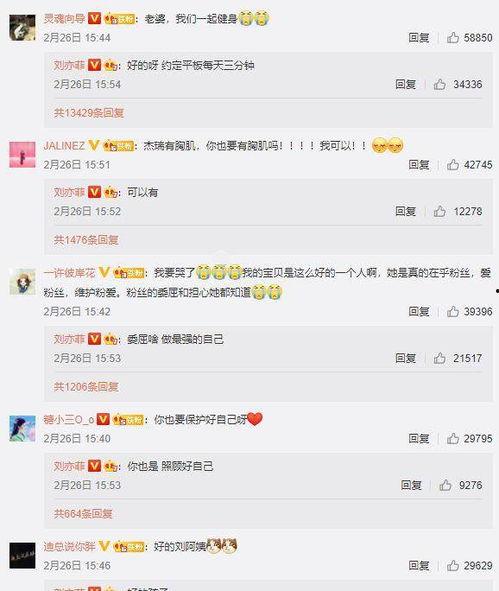499x591 pixels.
Task: Expand the 共664条回复 replies thread
Action: [83, 513]
